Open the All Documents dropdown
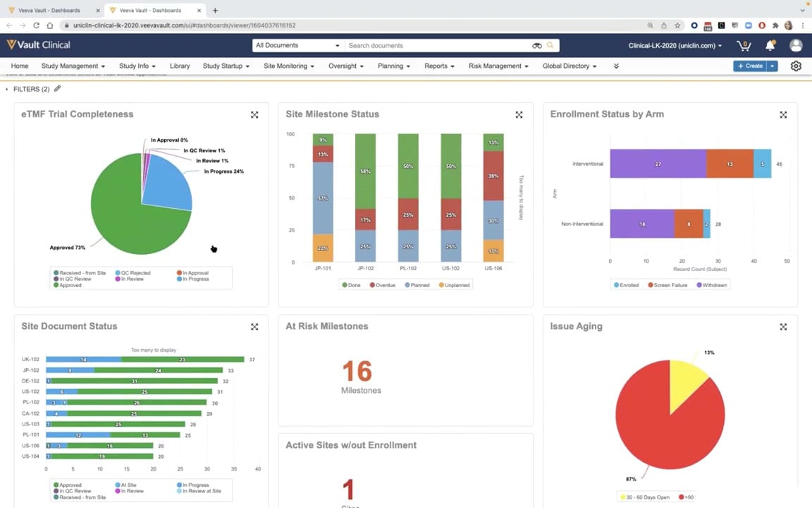 [297, 46]
